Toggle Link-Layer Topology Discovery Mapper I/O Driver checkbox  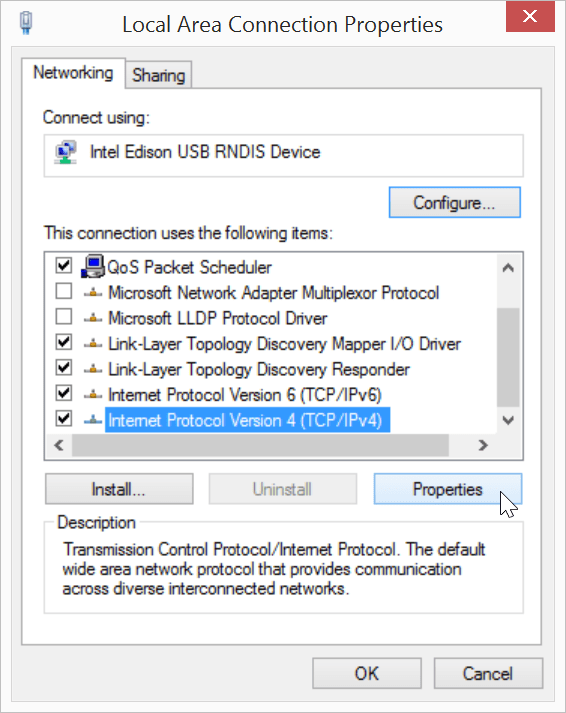coord(64,341)
